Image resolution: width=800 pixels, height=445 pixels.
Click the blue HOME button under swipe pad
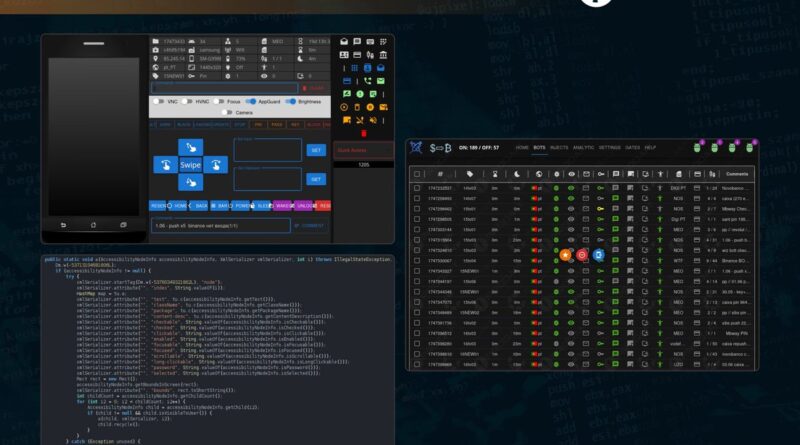coord(179,206)
